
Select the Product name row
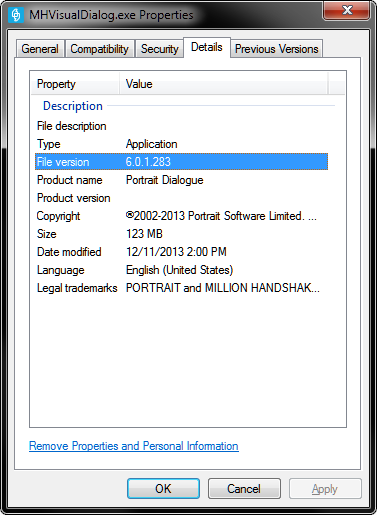click(x=181, y=180)
